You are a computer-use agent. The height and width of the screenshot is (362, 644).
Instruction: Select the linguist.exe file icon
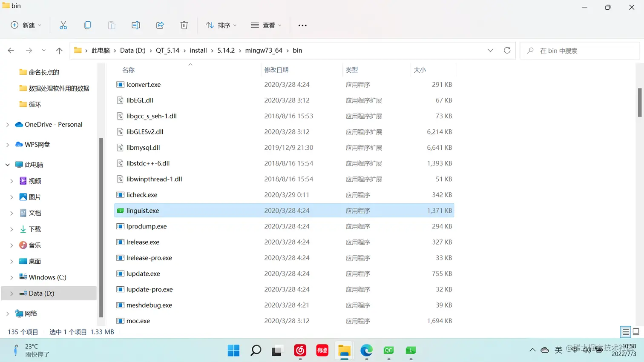click(x=120, y=211)
